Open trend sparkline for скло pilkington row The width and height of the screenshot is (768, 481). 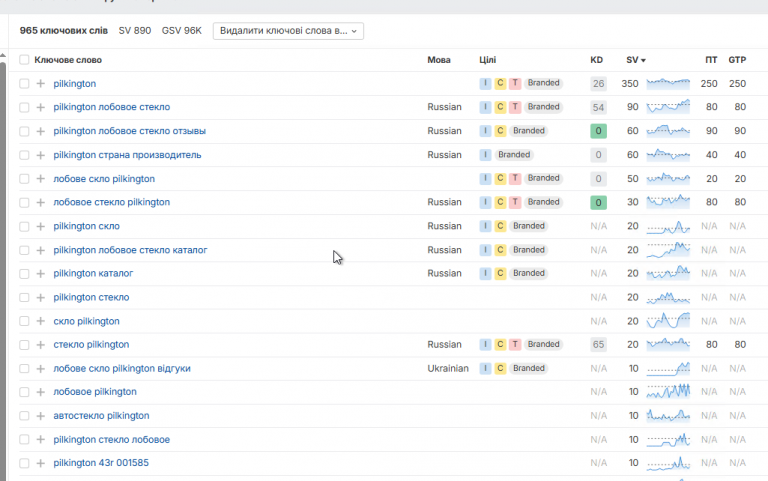668,321
